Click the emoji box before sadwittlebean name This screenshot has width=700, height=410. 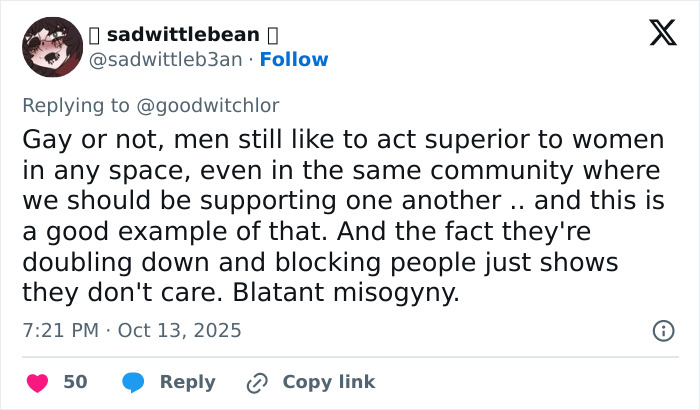point(96,35)
